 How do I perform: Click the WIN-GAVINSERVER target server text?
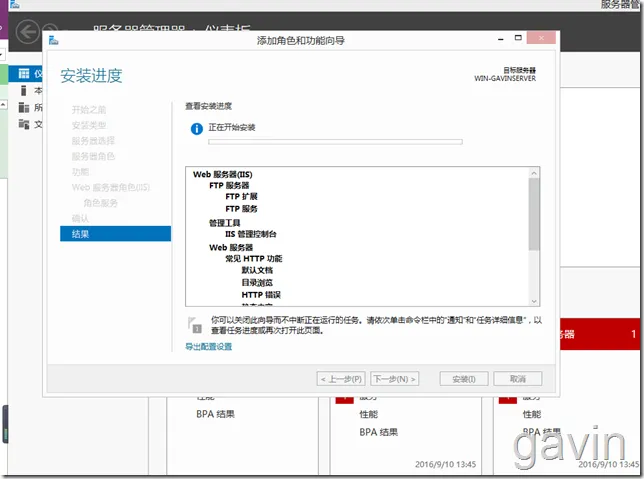[505, 78]
